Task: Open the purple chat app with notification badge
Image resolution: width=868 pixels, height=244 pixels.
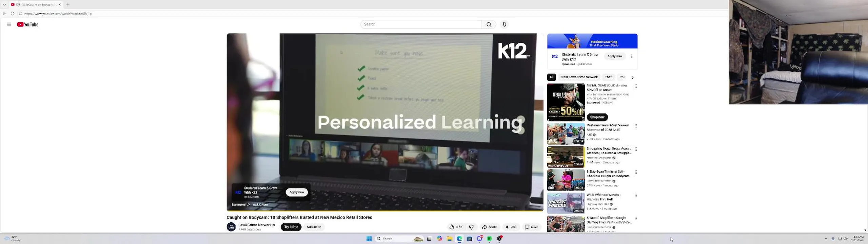Action: [x=479, y=239]
